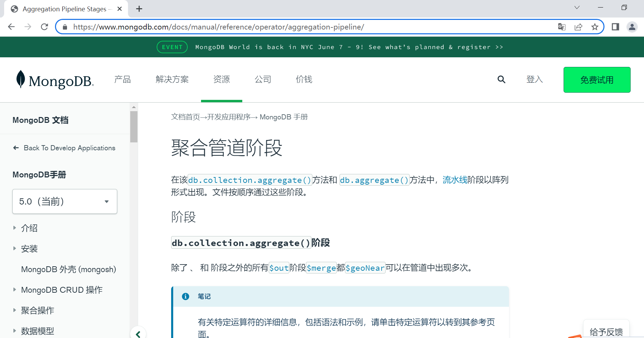Click the 流水线 link
The width and height of the screenshot is (644, 338).
tap(455, 180)
